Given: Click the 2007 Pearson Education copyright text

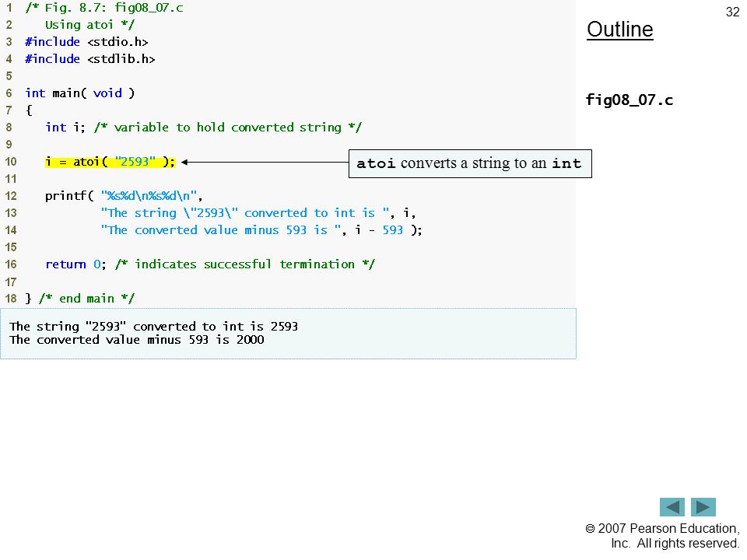Looking at the screenshot, I should click(662, 536).
